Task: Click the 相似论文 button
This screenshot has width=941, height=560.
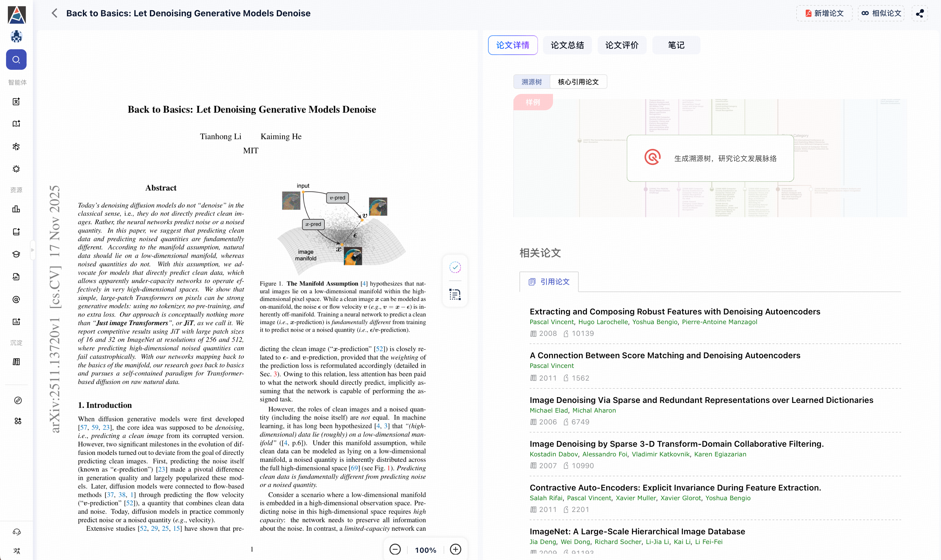Action: pyautogui.click(x=881, y=13)
